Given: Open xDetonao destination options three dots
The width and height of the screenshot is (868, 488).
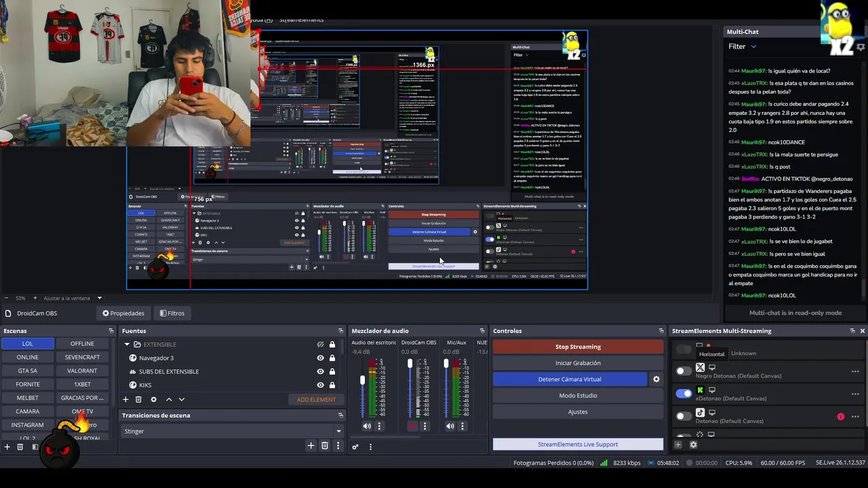Looking at the screenshot, I should [855, 394].
